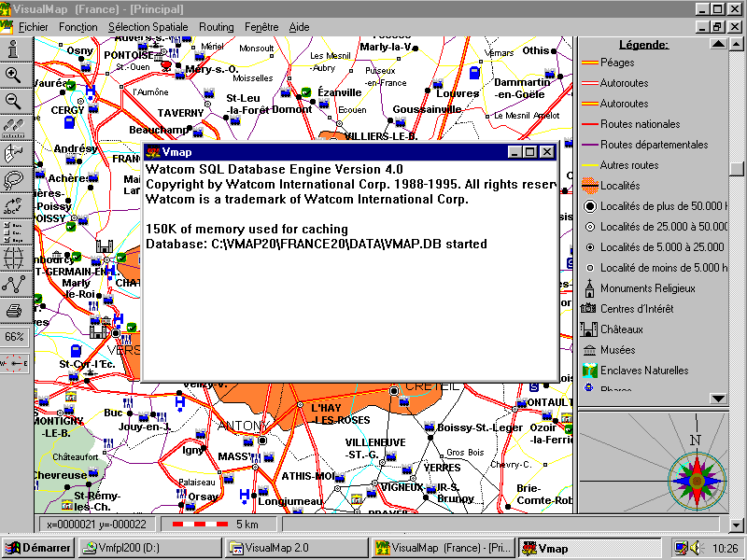Close the Vmap database engine window
747x560 pixels.
(x=547, y=152)
